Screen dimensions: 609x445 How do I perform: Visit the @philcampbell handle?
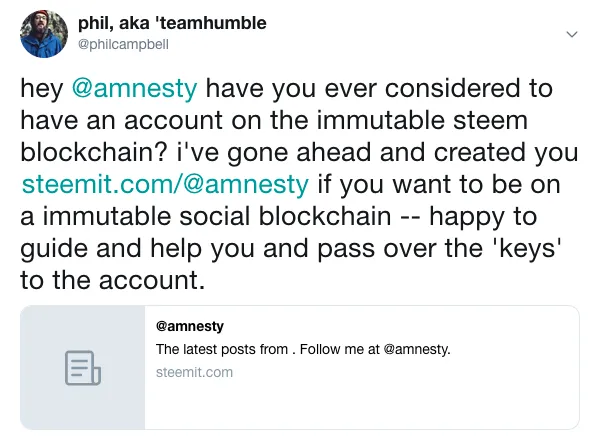tap(123, 44)
